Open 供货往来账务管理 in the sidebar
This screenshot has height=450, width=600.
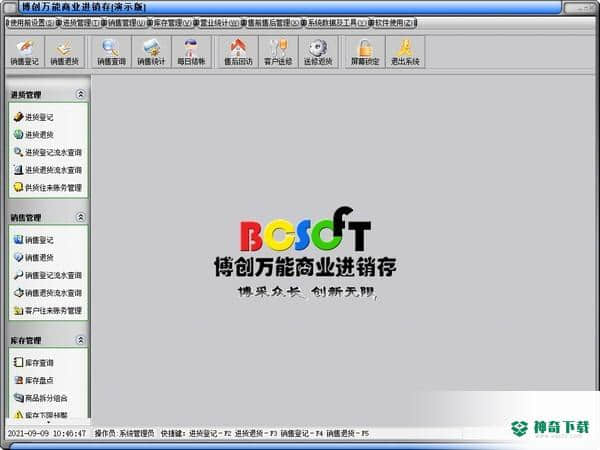48,188
